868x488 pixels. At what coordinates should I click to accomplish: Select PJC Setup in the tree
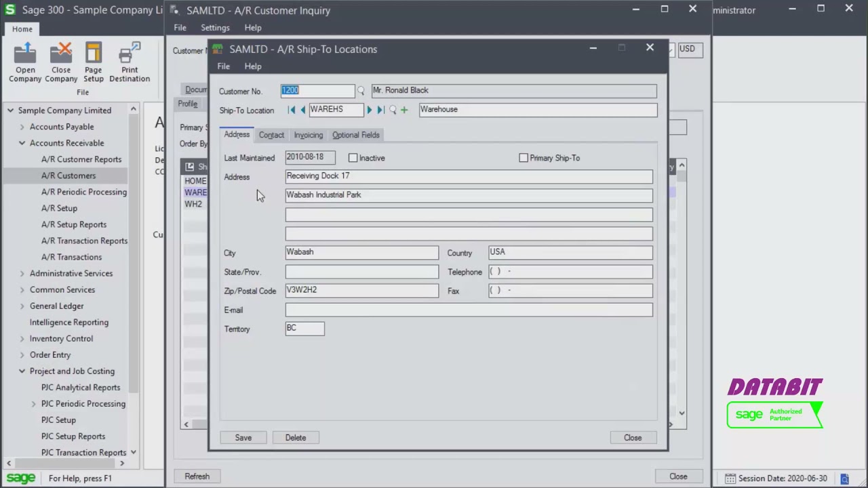[58, 420]
